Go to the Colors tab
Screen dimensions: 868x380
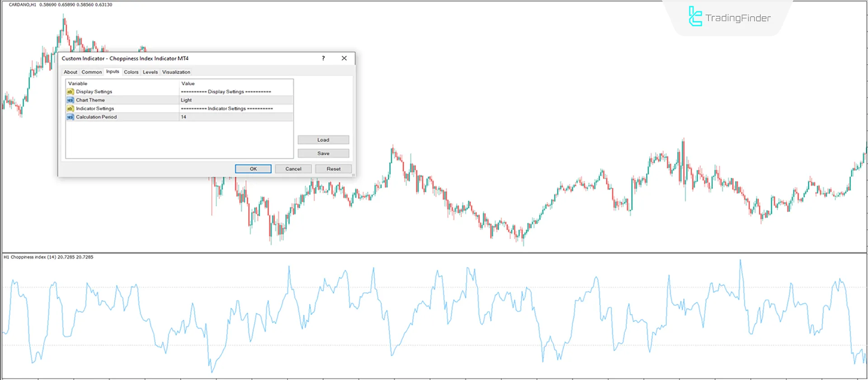click(x=131, y=72)
